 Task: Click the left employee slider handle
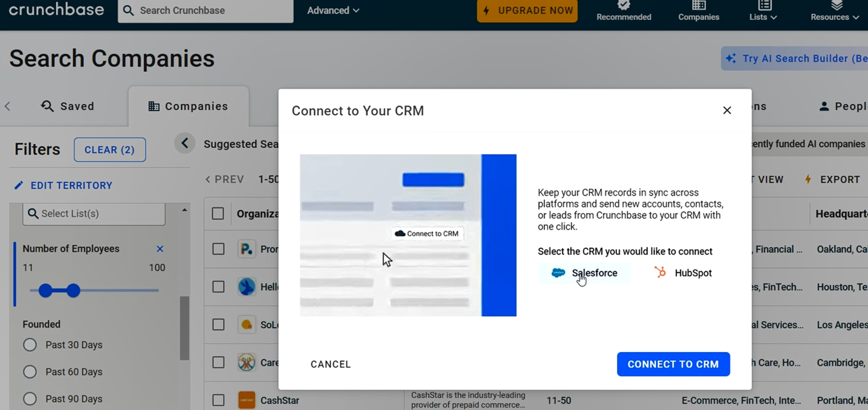pos(45,290)
